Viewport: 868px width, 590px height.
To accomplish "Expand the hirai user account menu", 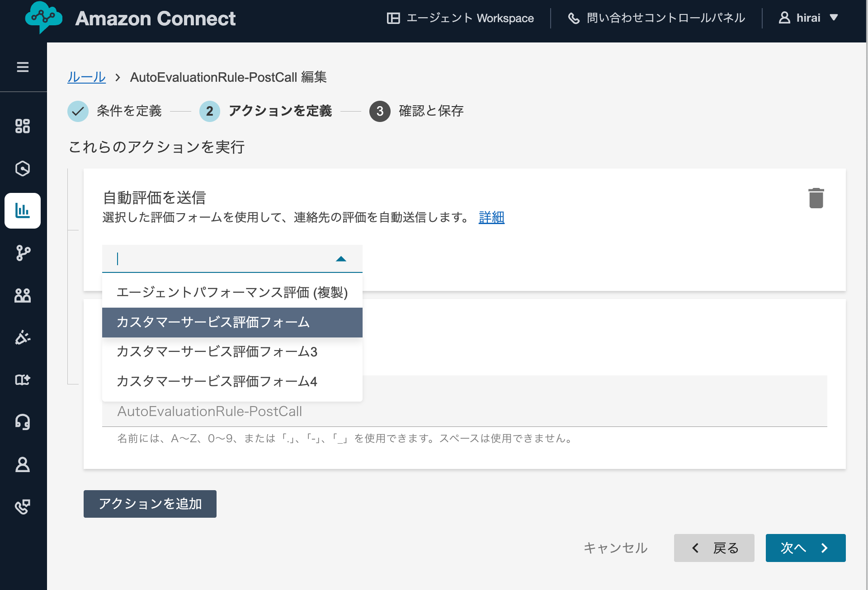I will 808,18.
